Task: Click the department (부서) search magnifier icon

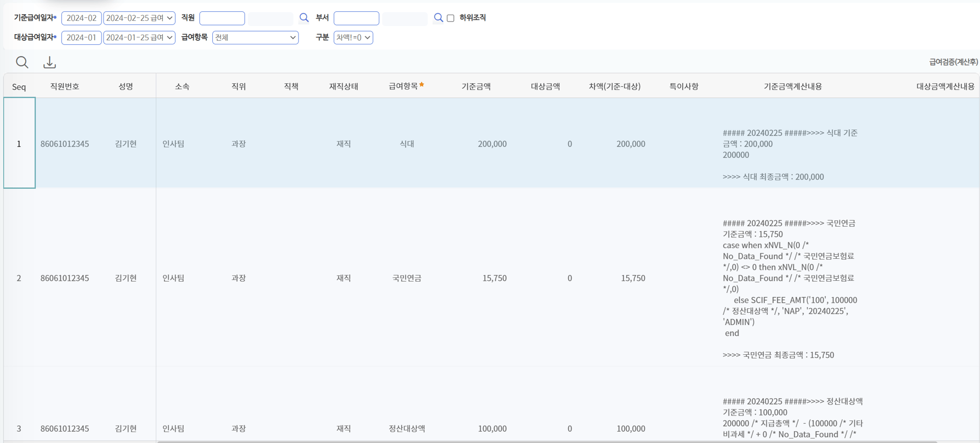Action: (x=438, y=18)
